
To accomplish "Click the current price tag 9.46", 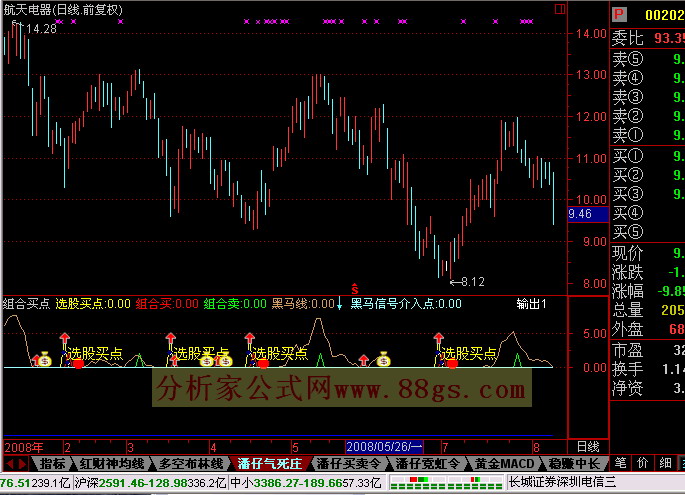I will 588,214.
